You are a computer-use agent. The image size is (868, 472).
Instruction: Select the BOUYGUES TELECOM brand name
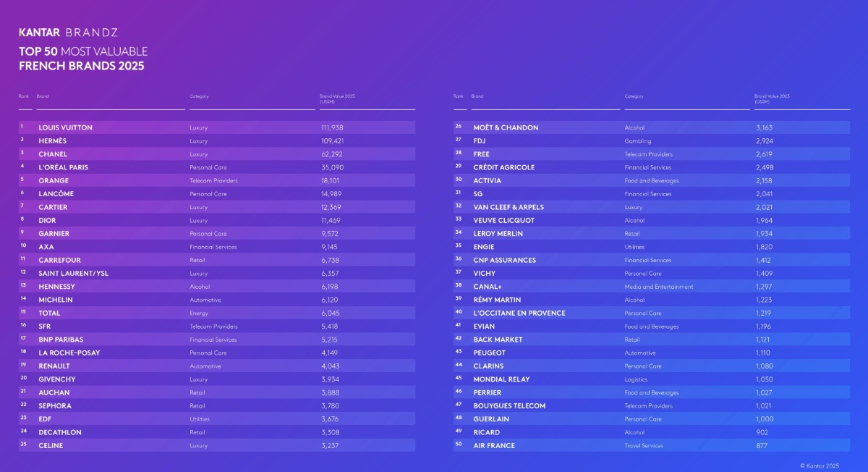pos(509,405)
